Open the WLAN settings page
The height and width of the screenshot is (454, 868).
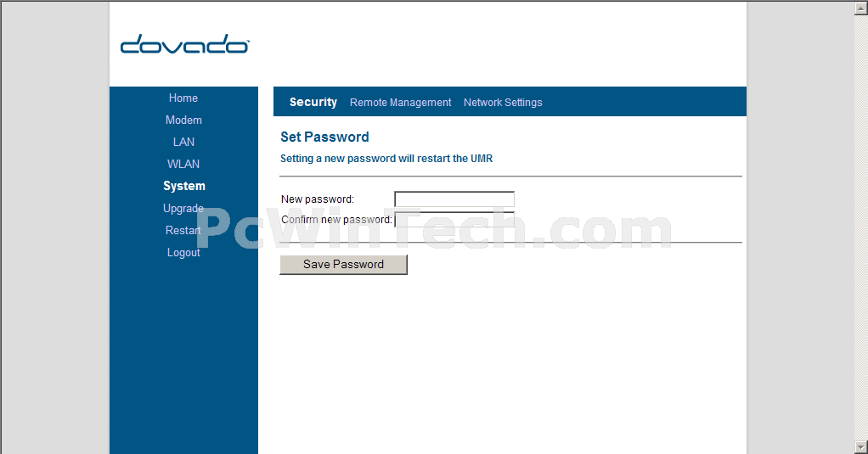(183, 165)
